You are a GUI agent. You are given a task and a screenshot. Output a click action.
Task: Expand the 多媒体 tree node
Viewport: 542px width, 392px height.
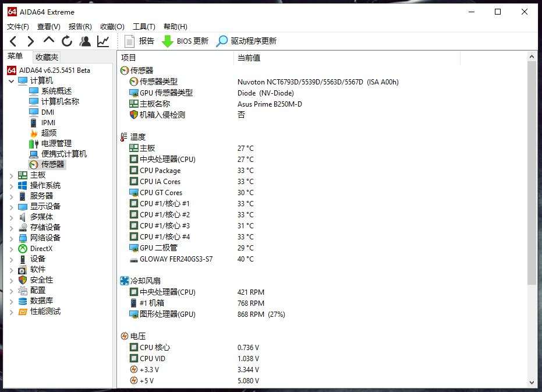coord(12,218)
